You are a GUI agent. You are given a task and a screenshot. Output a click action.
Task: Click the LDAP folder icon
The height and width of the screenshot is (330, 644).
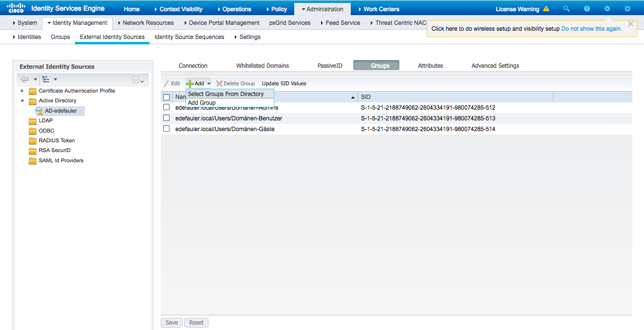click(33, 121)
